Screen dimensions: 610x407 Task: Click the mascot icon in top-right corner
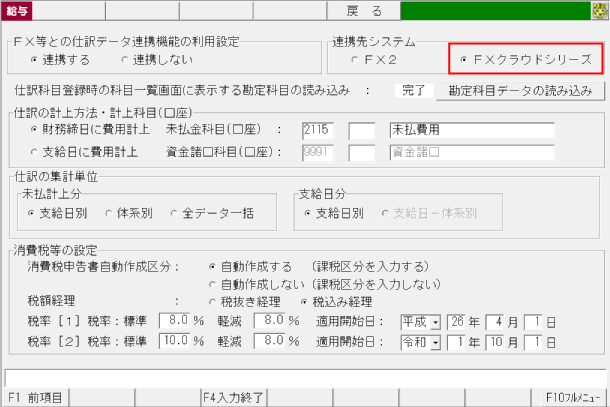coord(598,10)
